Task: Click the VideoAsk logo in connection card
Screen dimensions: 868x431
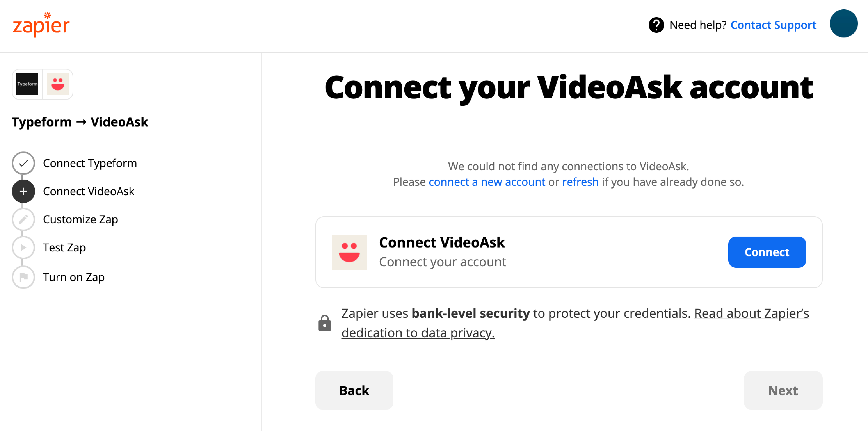Action: tap(349, 252)
